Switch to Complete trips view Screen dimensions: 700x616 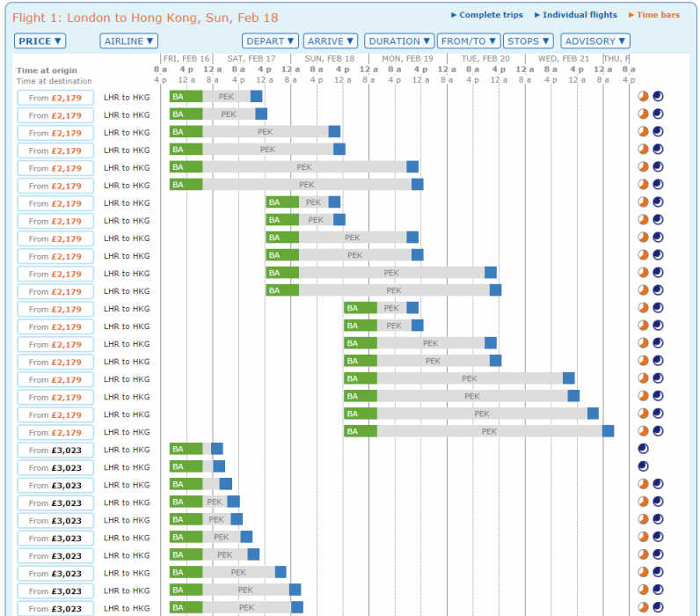click(490, 15)
